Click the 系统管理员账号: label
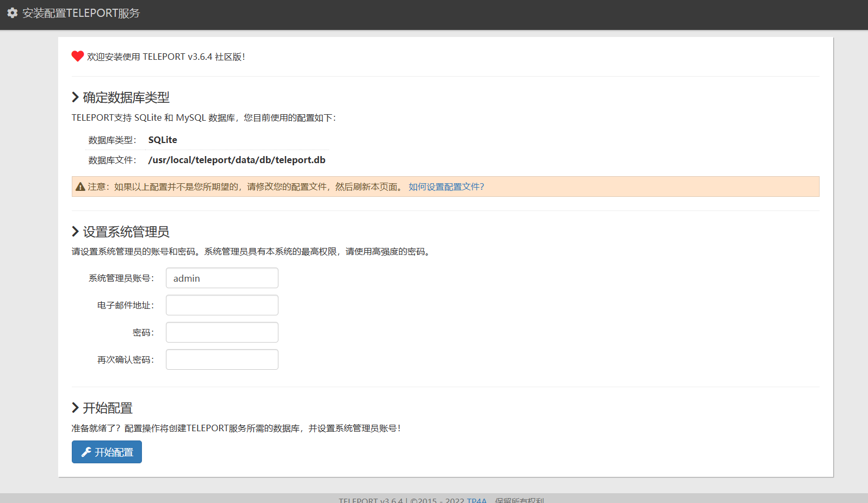 click(122, 278)
